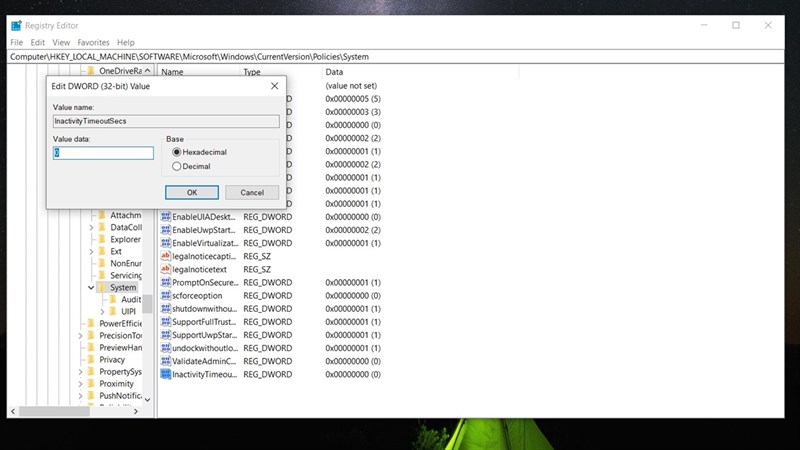Click the tree vertical scrollbar up arrow

coord(147,70)
